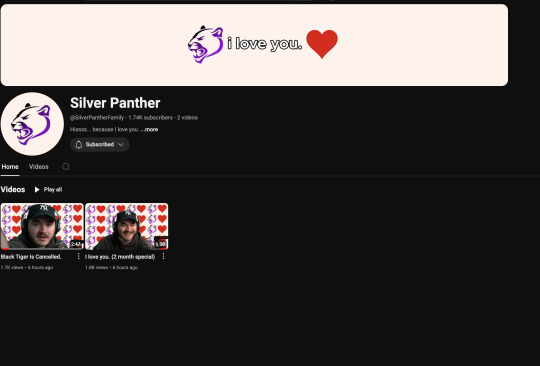Switch to the Videos tab
The image size is (540, 366).
(39, 167)
